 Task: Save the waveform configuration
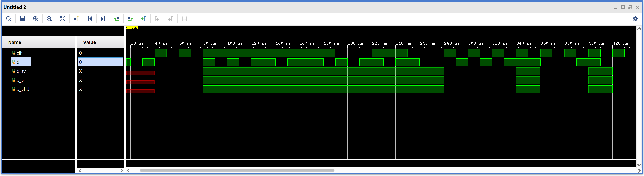[22, 19]
